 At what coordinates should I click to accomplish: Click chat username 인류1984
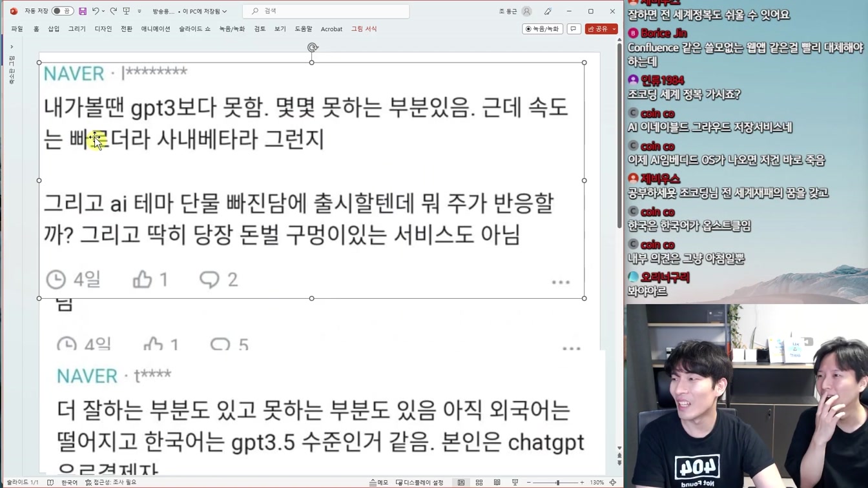[x=662, y=80]
